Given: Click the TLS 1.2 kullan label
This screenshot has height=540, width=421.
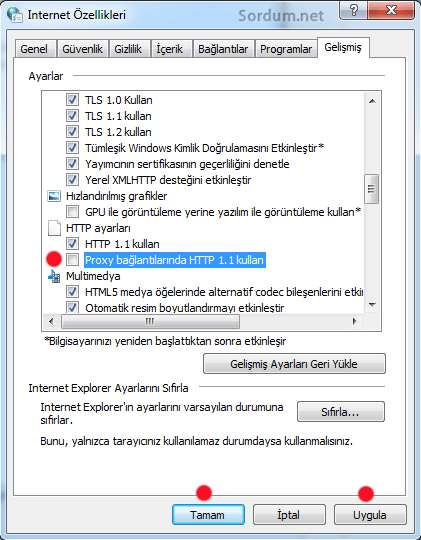Looking at the screenshot, I should point(118,132).
